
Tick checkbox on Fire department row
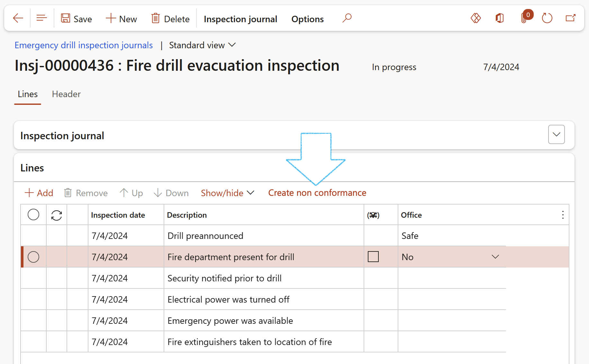(373, 257)
